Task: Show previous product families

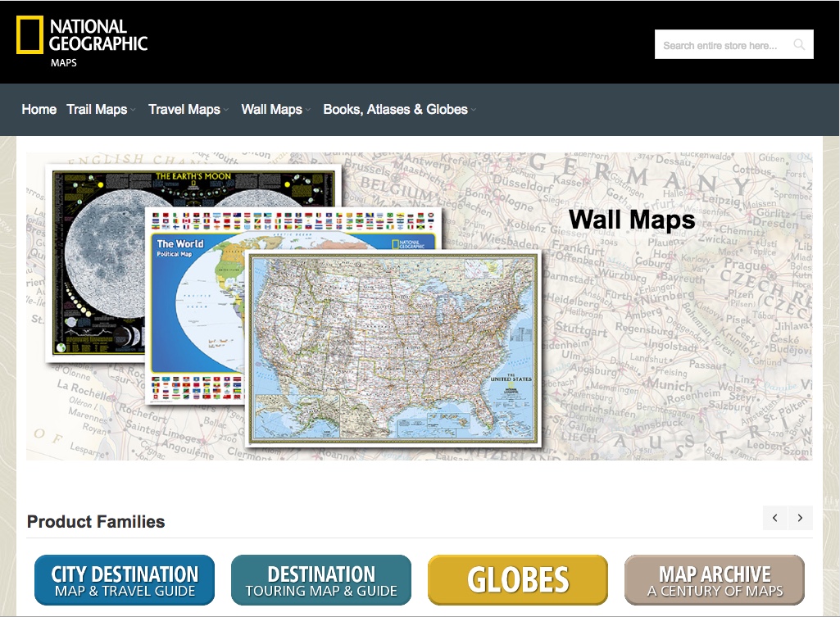Action: 775,517
